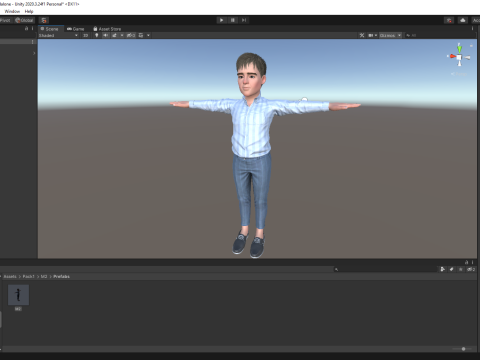Viewport: 480px width, 360px height.
Task: Open the scene effects dropdown arrow
Action: [122, 35]
